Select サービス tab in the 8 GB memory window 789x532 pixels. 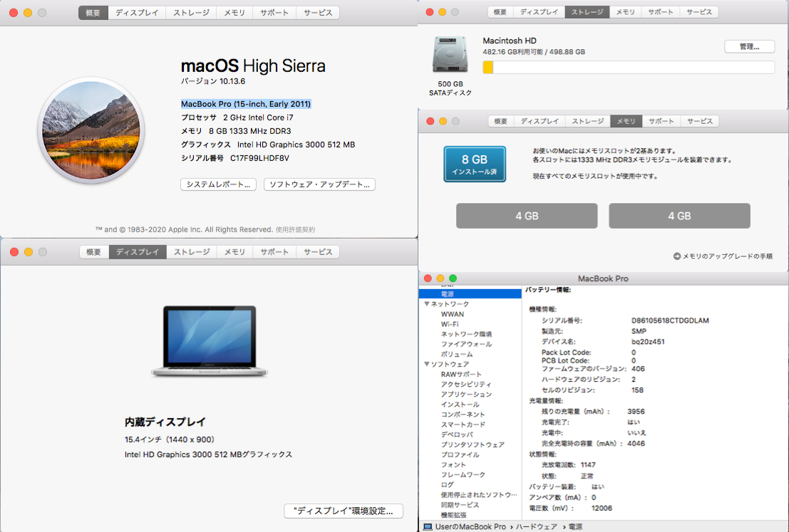point(700,121)
